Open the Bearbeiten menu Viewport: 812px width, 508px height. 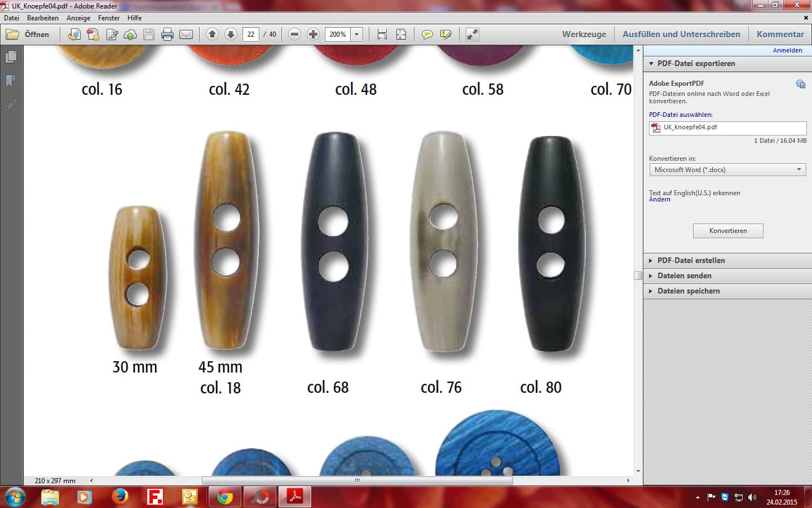pos(43,18)
